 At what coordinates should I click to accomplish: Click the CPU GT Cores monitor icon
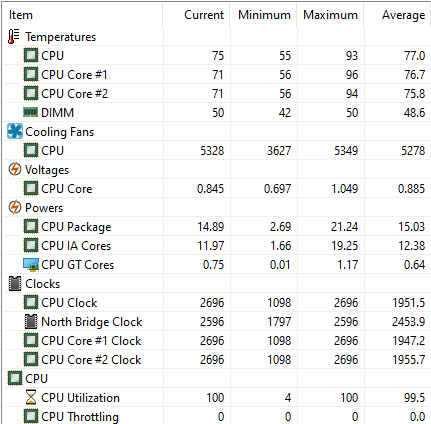tap(31, 265)
